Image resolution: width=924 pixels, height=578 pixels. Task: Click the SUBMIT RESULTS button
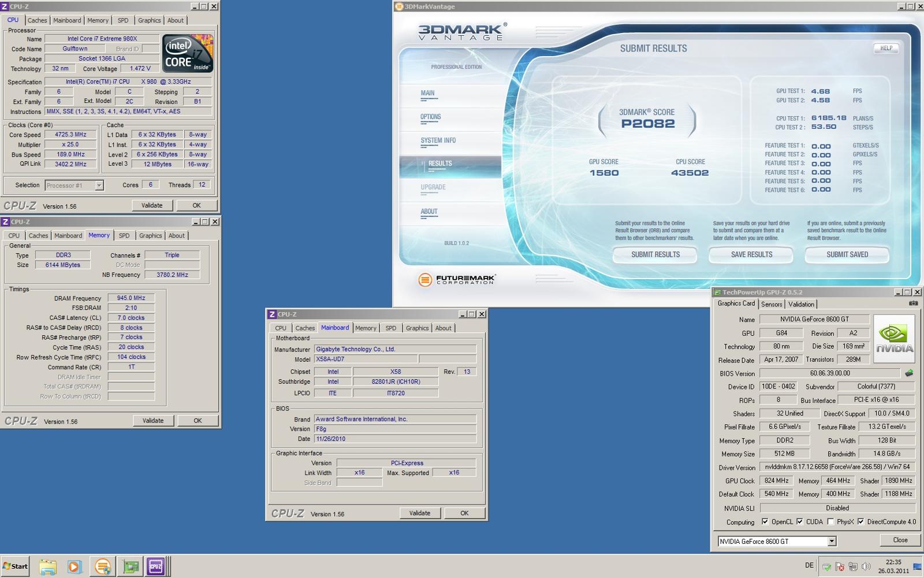point(655,254)
